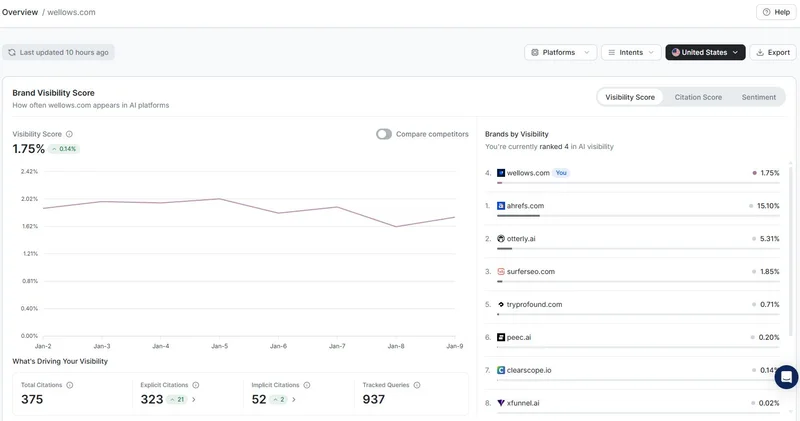The image size is (800, 421).
Task: Click the info icon beside Total Citations
Action: coord(70,384)
